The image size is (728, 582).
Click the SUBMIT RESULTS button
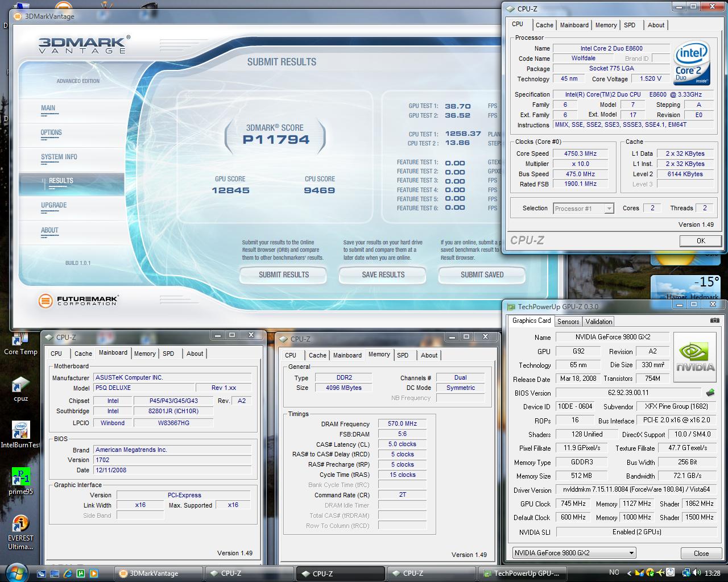point(283,275)
